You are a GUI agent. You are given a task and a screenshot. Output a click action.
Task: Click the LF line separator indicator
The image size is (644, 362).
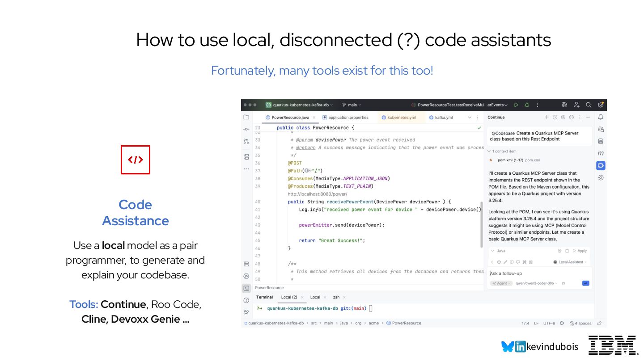(536, 323)
